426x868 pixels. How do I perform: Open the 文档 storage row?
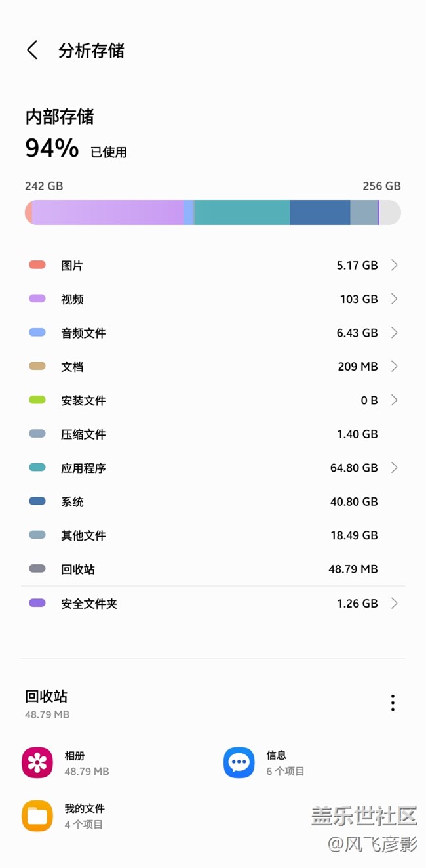[213, 367]
